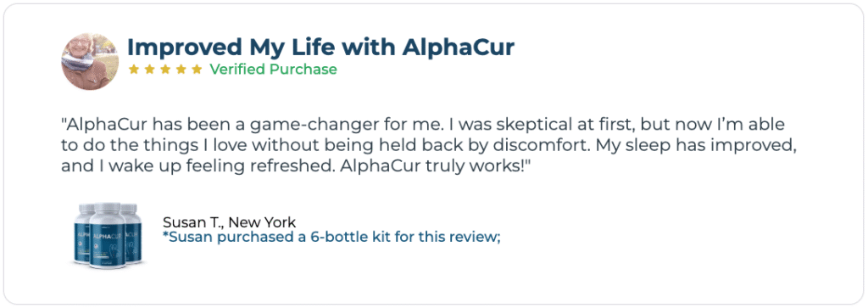Click the front center AlphaCur bottle

[108, 237]
